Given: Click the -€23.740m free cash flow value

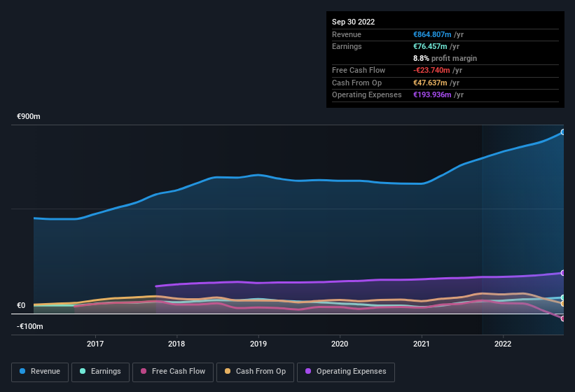Looking at the screenshot, I should click(431, 70).
